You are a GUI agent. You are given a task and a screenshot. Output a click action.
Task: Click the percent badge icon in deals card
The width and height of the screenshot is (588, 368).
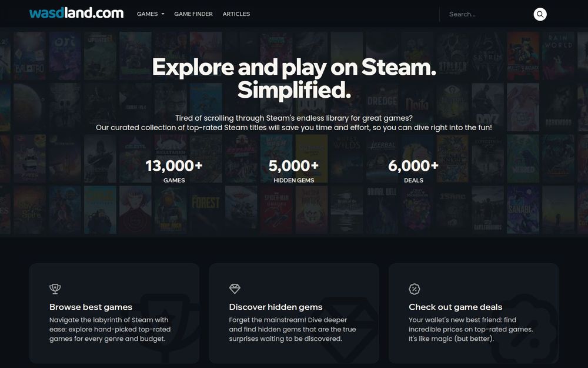coord(415,289)
